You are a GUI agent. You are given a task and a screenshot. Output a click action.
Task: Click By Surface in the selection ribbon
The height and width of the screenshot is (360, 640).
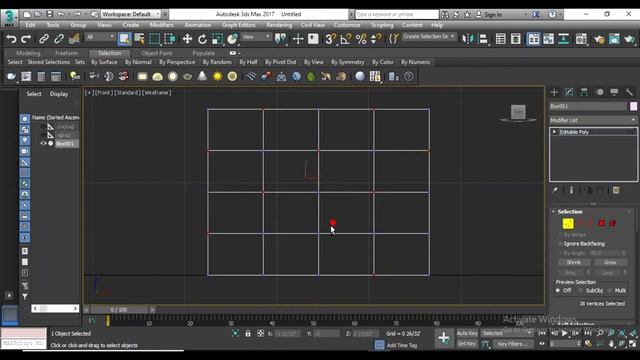(x=104, y=62)
